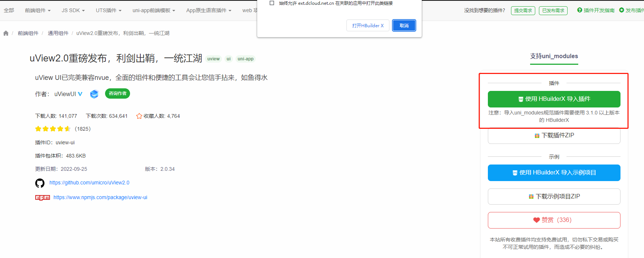Select the 全部 menu item
The width and height of the screenshot is (644, 258).
point(9,10)
